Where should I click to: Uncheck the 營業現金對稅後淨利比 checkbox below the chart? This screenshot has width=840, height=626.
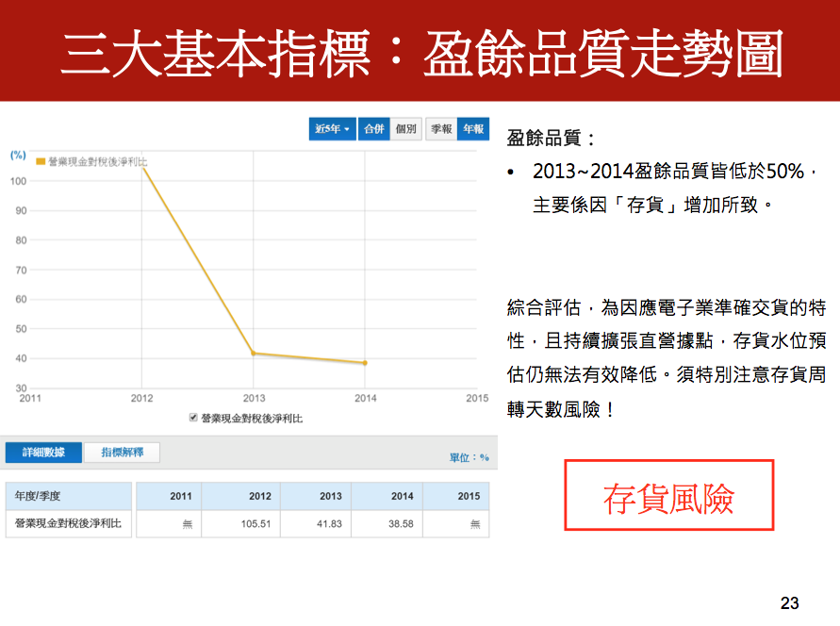click(194, 418)
